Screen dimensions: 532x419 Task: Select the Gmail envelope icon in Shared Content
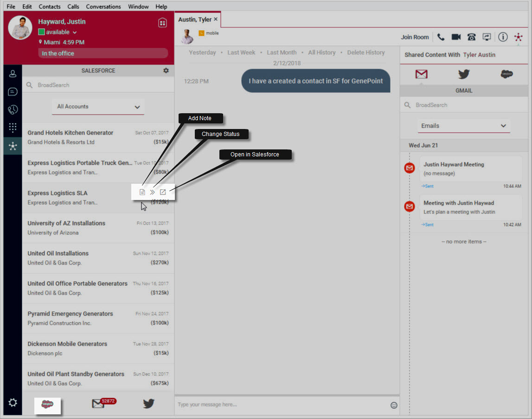click(422, 74)
